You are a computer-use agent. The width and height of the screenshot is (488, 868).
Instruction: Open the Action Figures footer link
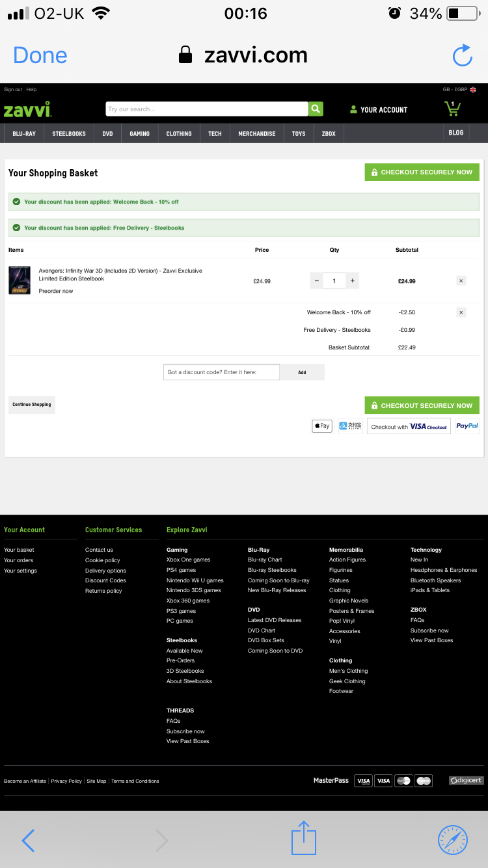(x=347, y=560)
